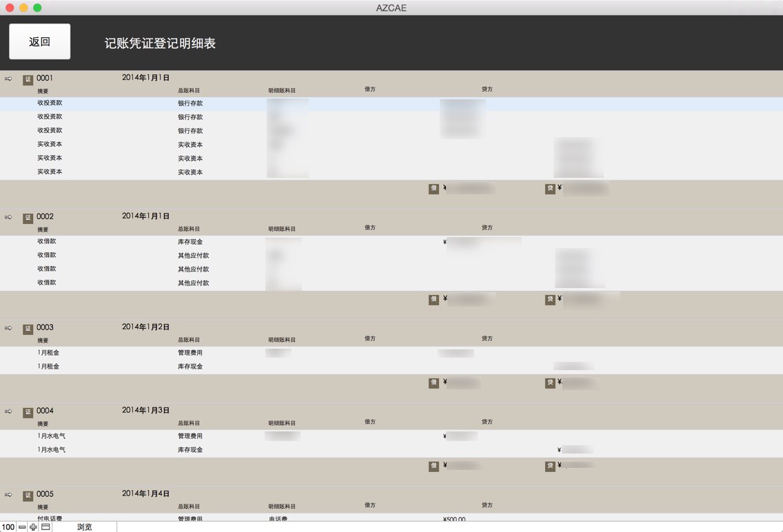
Task: Click the first 实收资本 summary entry
Action: click(x=50, y=144)
